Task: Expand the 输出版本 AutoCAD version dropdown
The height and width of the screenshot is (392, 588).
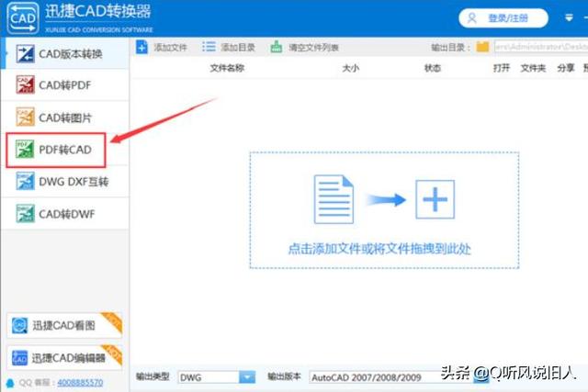Action: pos(481,376)
